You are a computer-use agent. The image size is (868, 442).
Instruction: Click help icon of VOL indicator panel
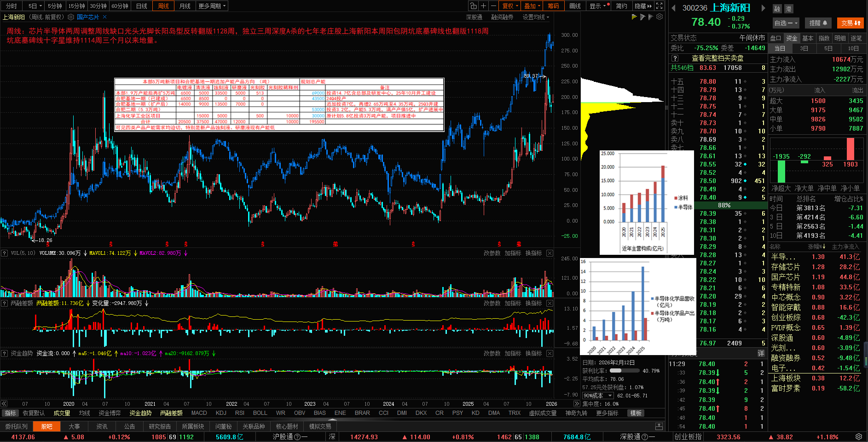click(4, 253)
